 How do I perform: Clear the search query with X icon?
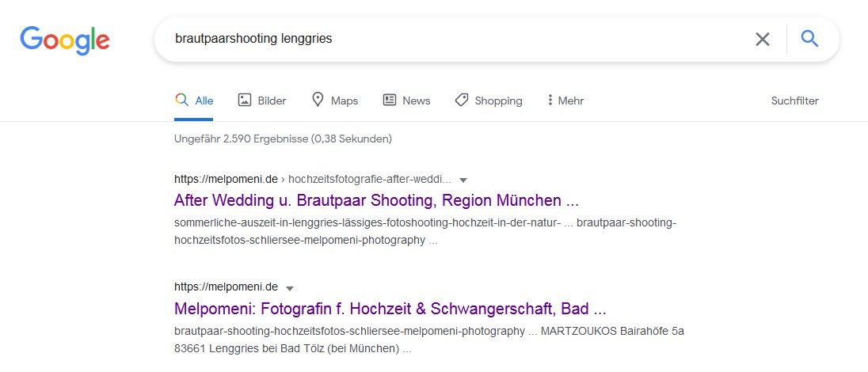[x=762, y=40]
